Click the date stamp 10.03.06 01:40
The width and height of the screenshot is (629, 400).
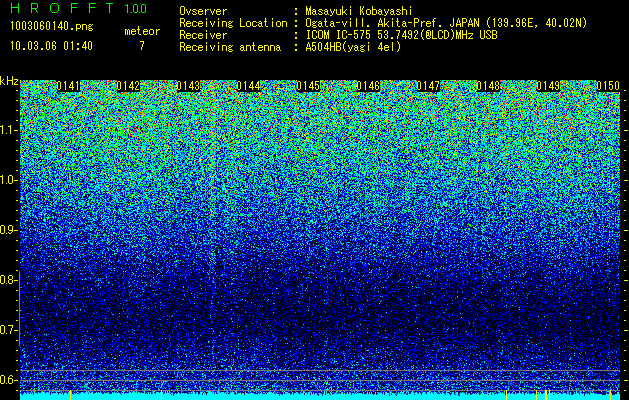[x=51, y=46]
